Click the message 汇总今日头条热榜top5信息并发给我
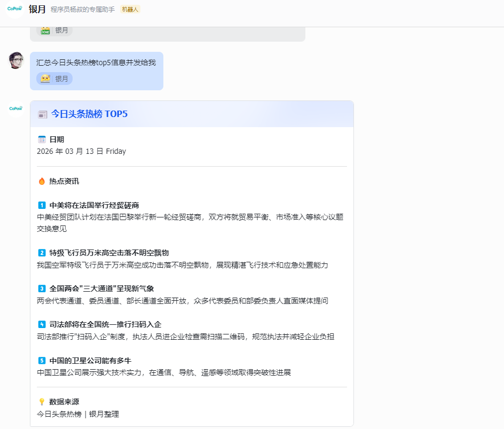 (x=96, y=63)
